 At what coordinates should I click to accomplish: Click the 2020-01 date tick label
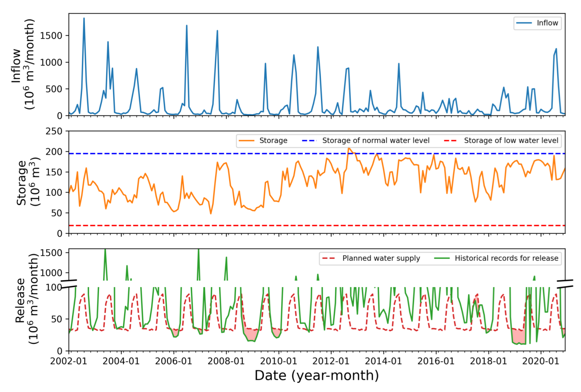click(x=541, y=361)
